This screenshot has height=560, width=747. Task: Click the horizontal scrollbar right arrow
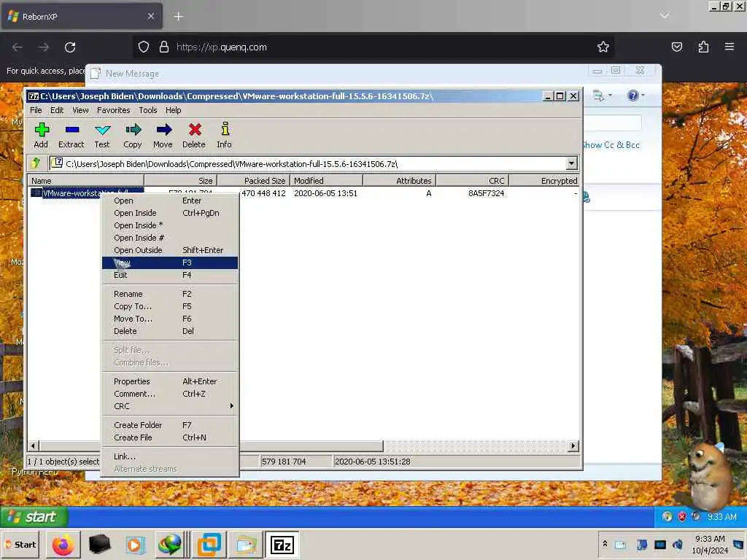click(573, 446)
